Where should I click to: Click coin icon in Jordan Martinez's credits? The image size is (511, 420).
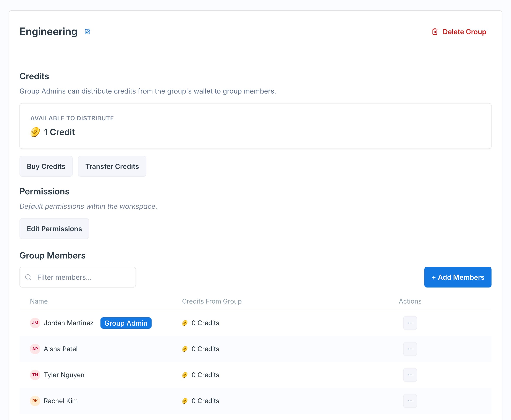pos(185,323)
